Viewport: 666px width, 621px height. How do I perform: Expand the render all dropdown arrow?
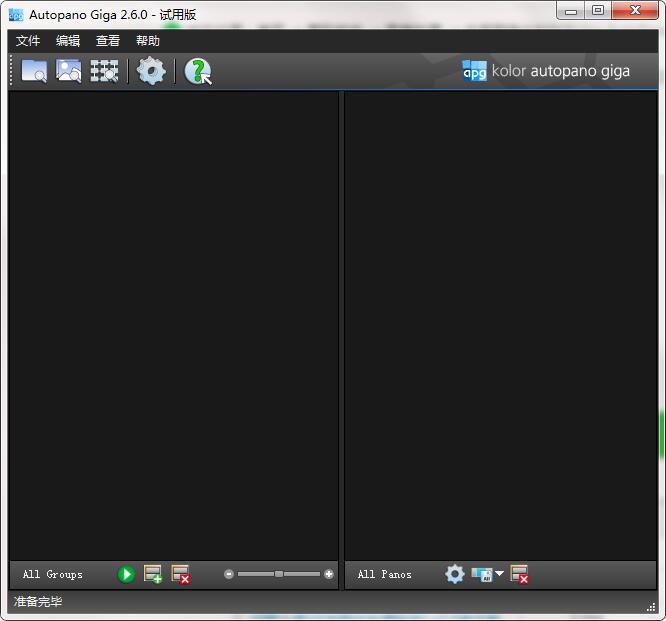(x=500, y=573)
